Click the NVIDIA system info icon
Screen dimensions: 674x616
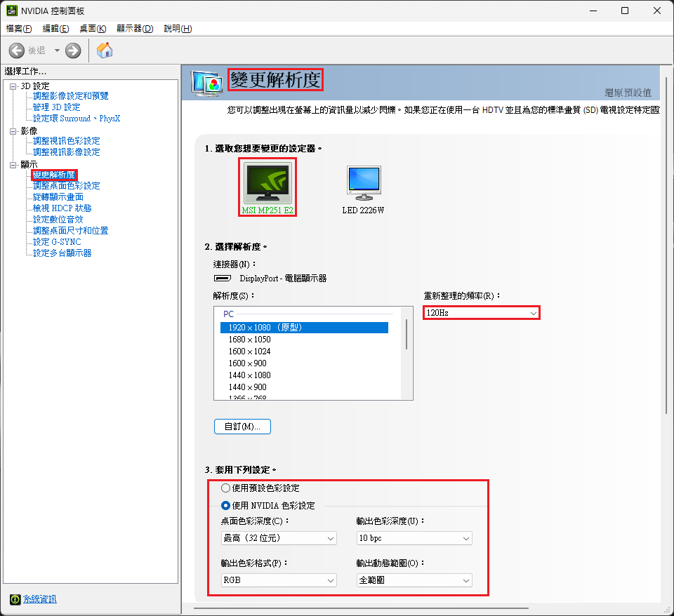tap(15, 599)
